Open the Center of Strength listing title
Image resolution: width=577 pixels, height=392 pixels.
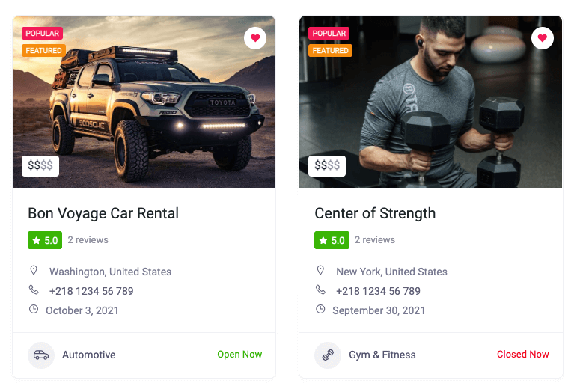tap(375, 213)
